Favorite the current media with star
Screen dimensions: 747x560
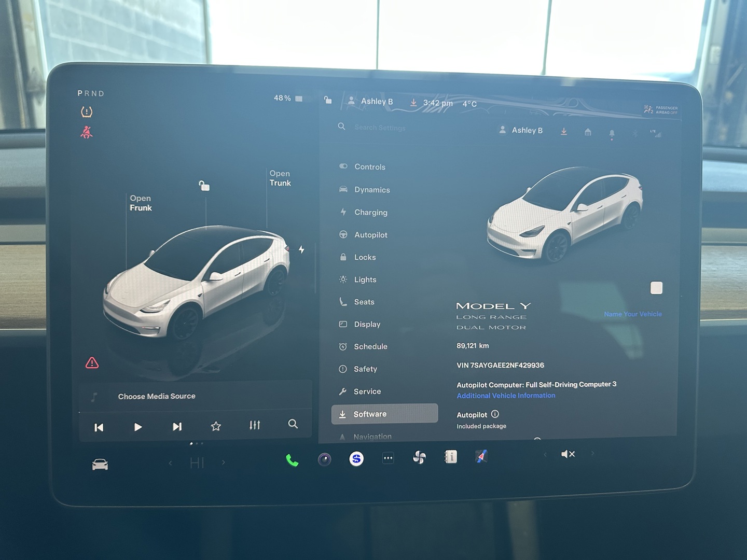click(x=216, y=426)
